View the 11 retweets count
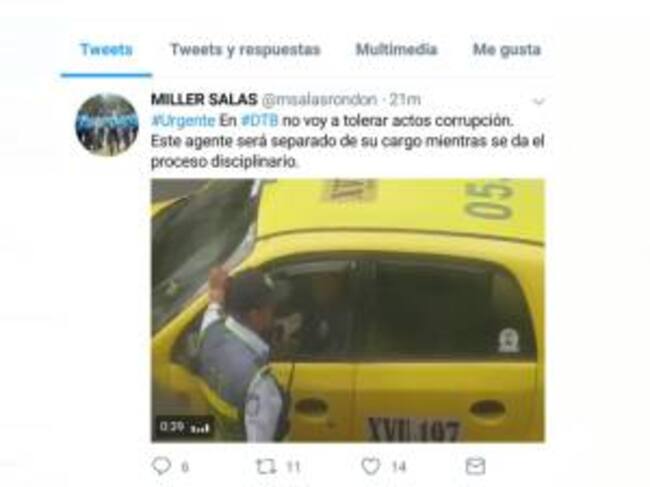 coord(293,467)
